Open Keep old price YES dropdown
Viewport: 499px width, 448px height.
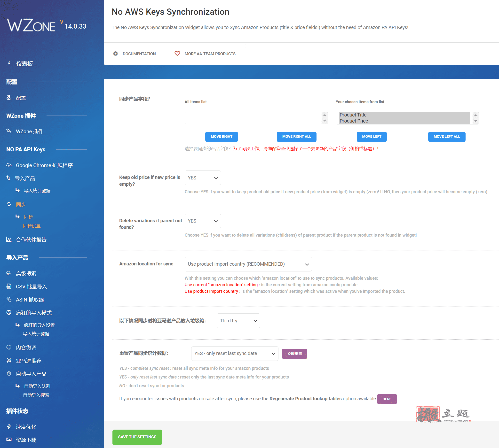tap(203, 178)
